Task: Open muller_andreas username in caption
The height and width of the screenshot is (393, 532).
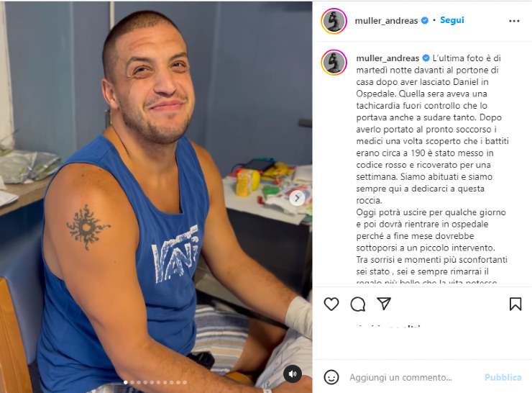Action: click(x=387, y=58)
